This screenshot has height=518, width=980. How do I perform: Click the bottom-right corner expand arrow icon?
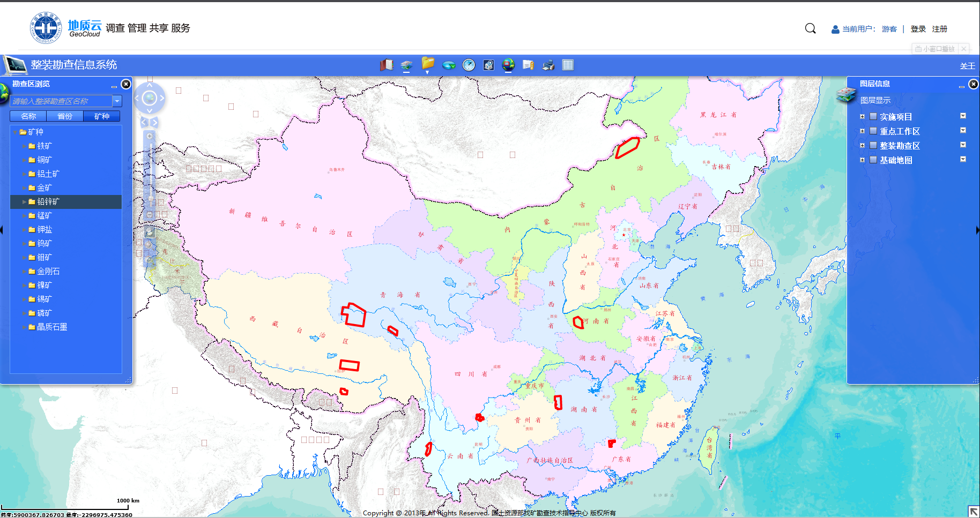[973, 511]
